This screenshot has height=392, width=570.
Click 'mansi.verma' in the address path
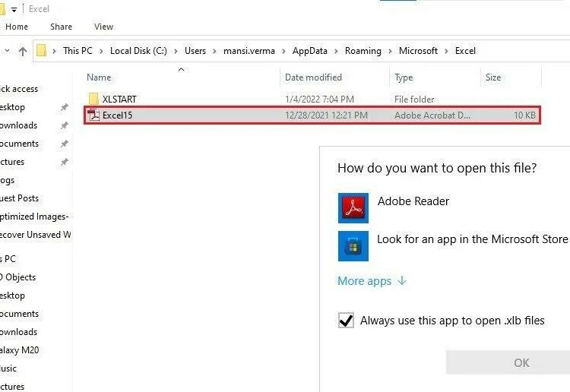click(x=249, y=50)
